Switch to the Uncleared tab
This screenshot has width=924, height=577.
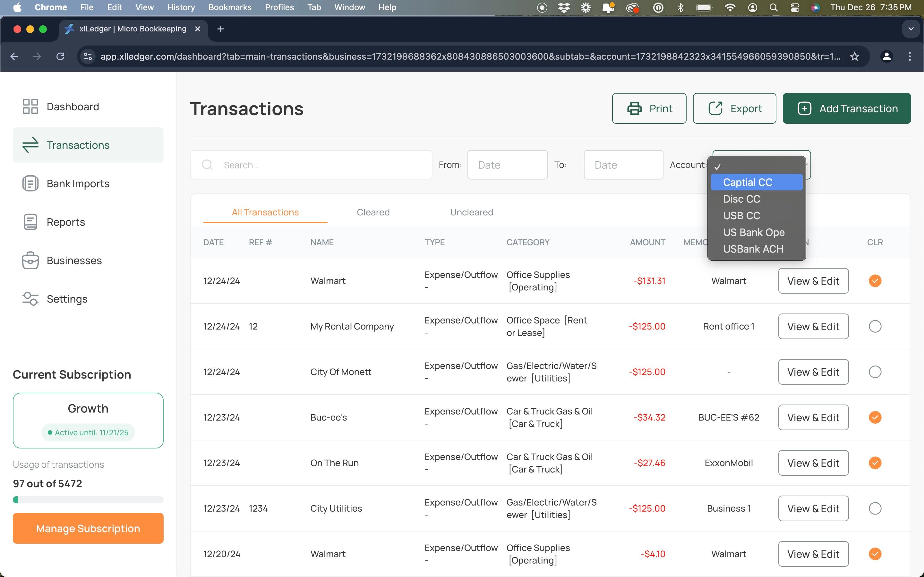471,212
